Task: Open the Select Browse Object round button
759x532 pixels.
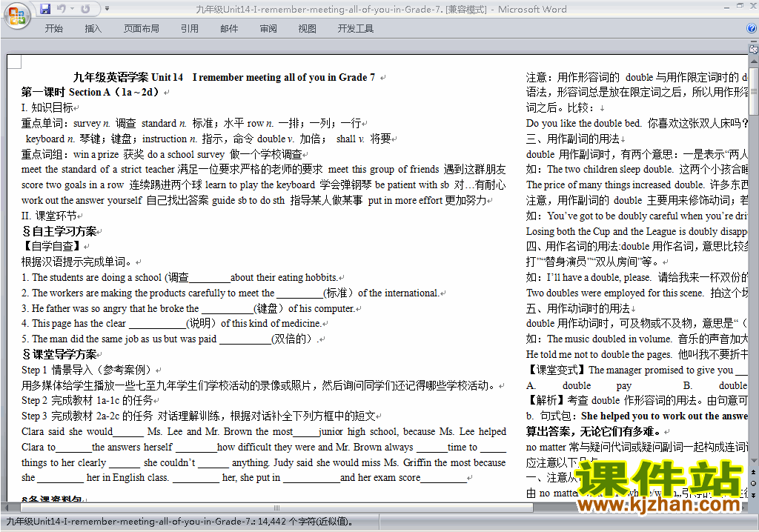Action: (754, 483)
